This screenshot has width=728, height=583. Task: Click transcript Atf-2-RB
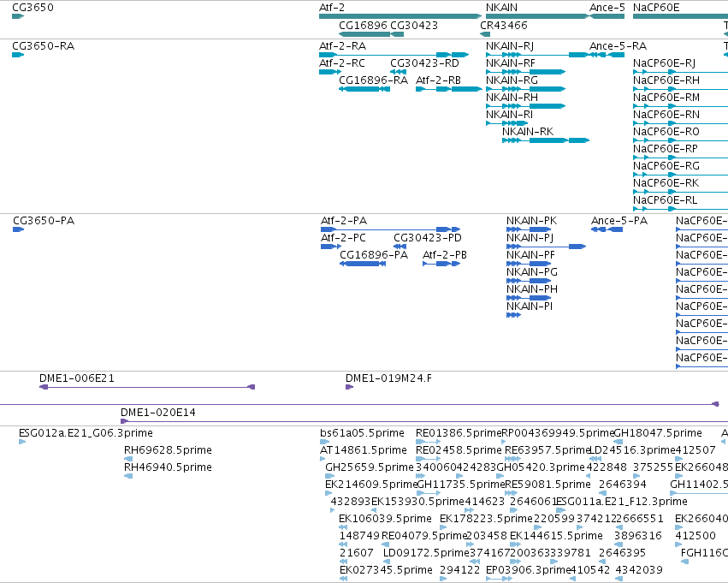coord(438,80)
